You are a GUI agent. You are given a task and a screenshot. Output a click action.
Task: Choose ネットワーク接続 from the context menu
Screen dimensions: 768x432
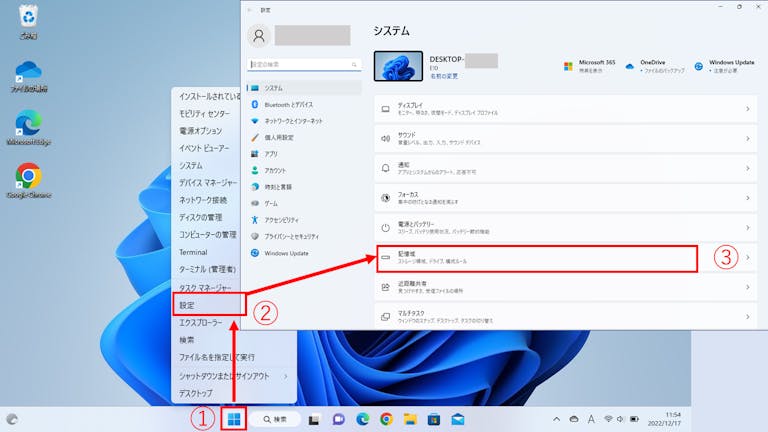[x=203, y=200]
